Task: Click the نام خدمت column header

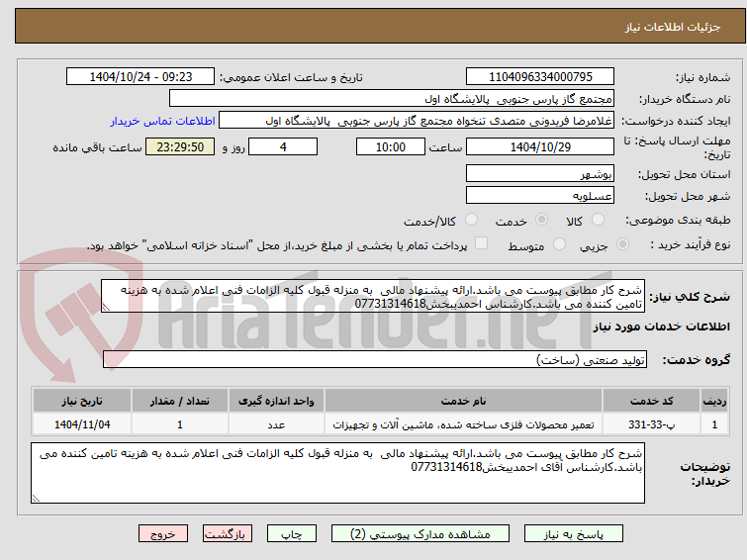Action: point(464,401)
